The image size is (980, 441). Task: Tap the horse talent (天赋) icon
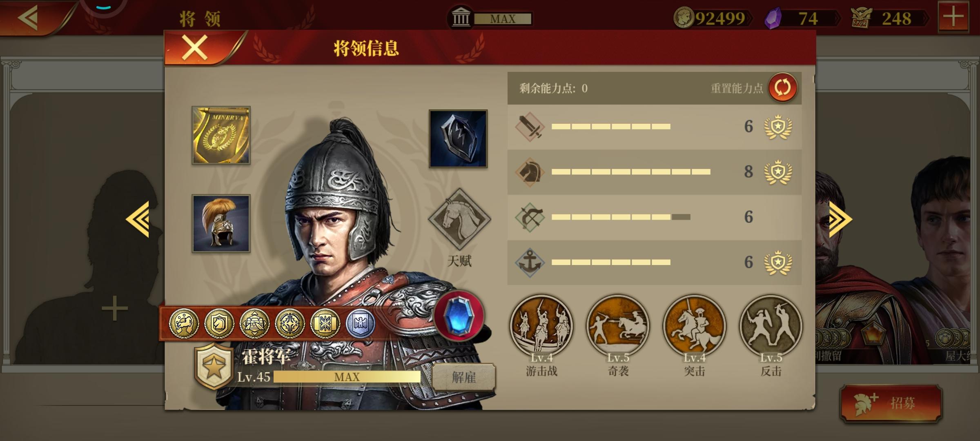point(459,219)
